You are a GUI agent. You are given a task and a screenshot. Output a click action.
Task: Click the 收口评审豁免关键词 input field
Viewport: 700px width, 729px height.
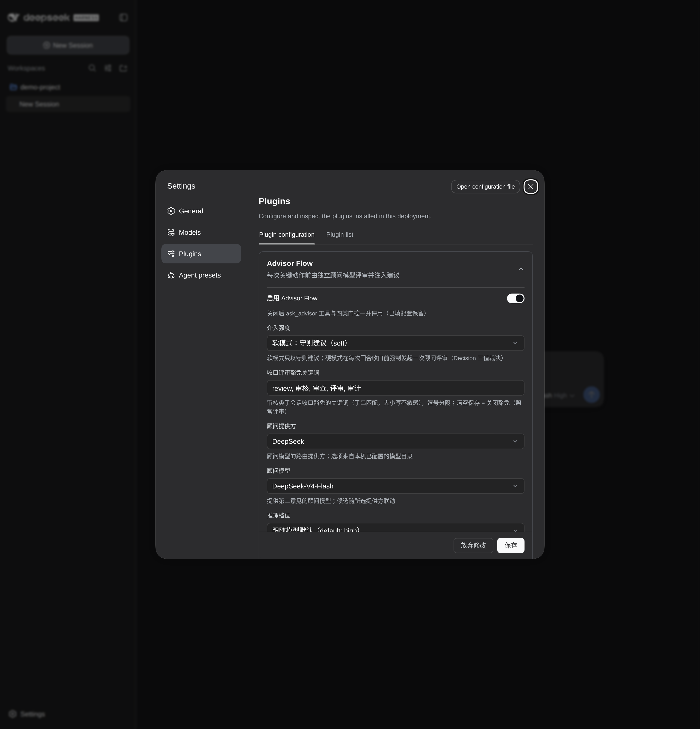[395, 388]
